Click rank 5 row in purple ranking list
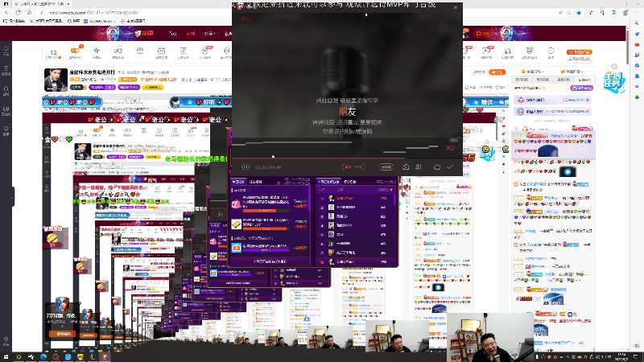 pyautogui.click(x=355, y=234)
